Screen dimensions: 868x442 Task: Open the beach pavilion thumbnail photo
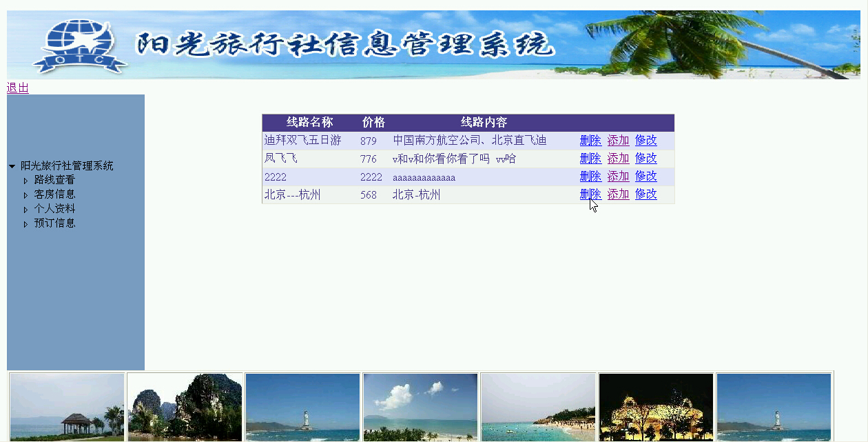click(x=67, y=408)
